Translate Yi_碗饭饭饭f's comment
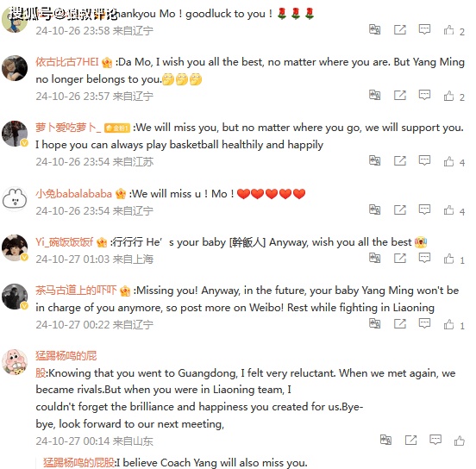This screenshot has height=469, width=476. 375,258
